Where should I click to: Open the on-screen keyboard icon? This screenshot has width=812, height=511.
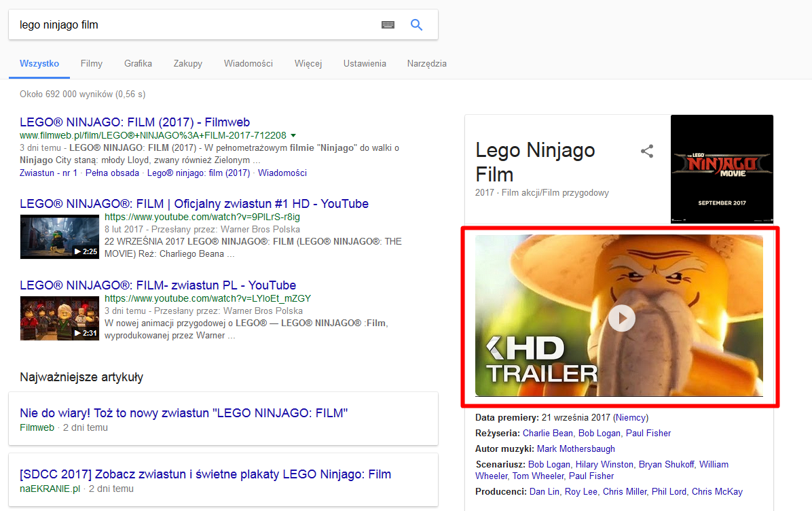point(388,25)
